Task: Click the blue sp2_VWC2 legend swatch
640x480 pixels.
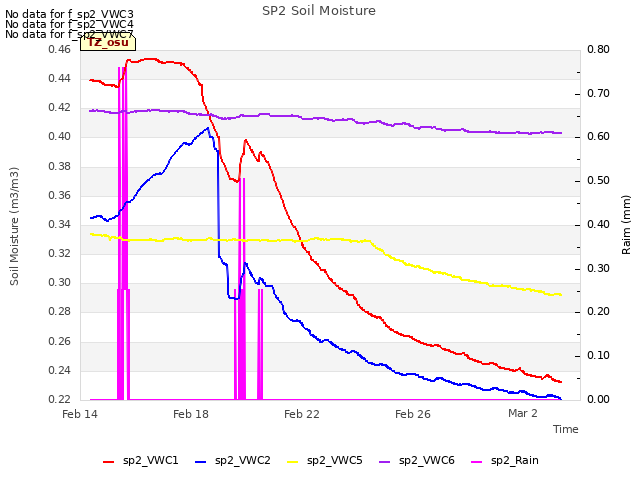Action: pyautogui.click(x=200, y=462)
